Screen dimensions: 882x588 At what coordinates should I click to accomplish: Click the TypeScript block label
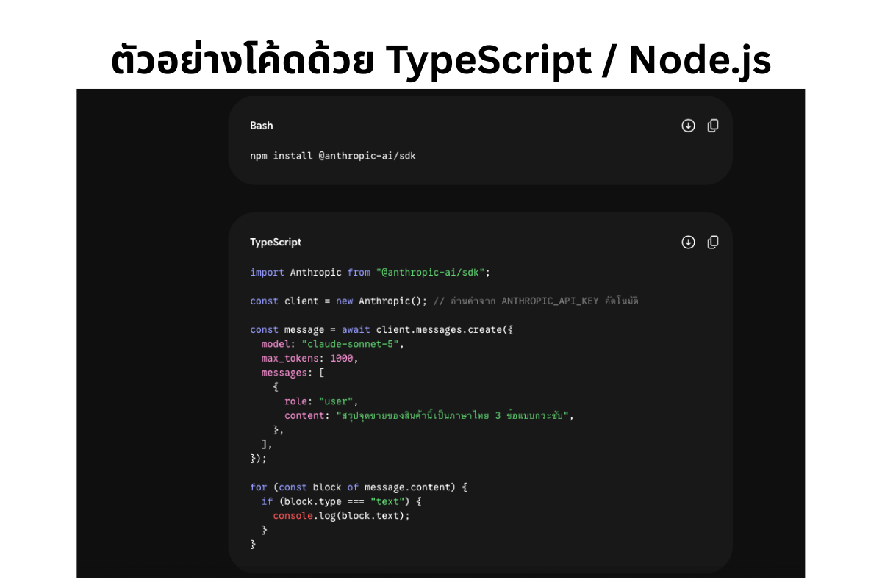[x=276, y=243]
